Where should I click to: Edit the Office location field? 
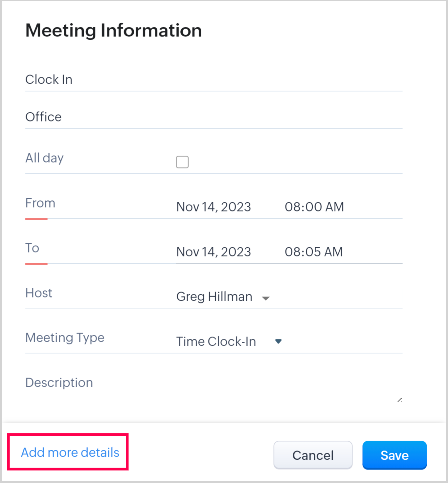pyautogui.click(x=213, y=117)
